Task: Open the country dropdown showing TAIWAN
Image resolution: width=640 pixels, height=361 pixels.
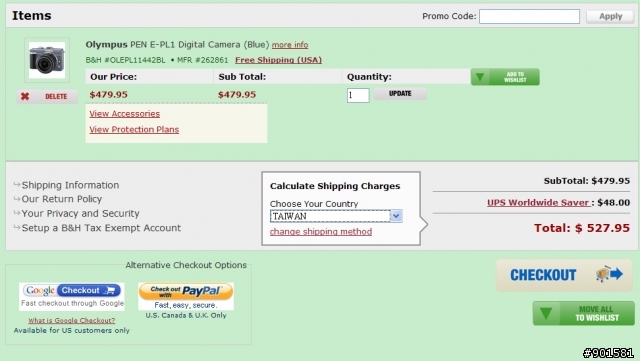Action: pos(336,216)
